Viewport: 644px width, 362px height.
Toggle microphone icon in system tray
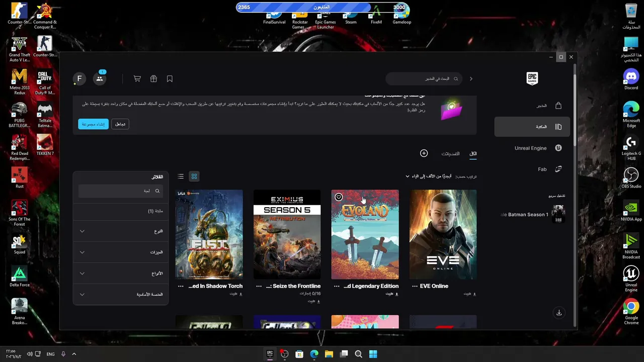(63, 354)
